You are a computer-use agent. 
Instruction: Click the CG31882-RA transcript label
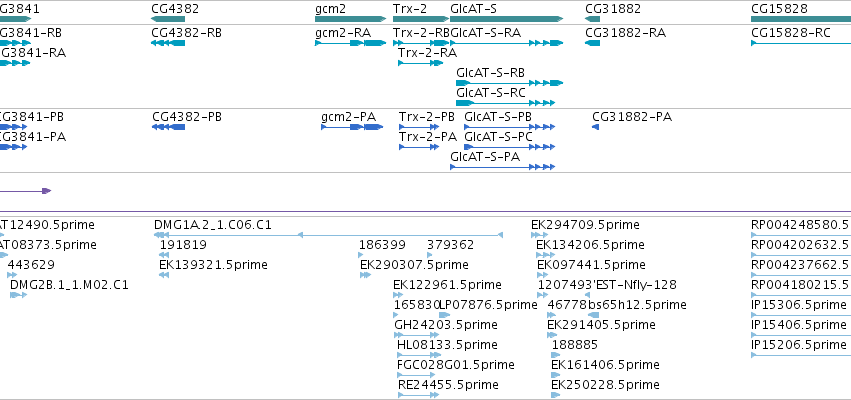pyautogui.click(x=625, y=33)
